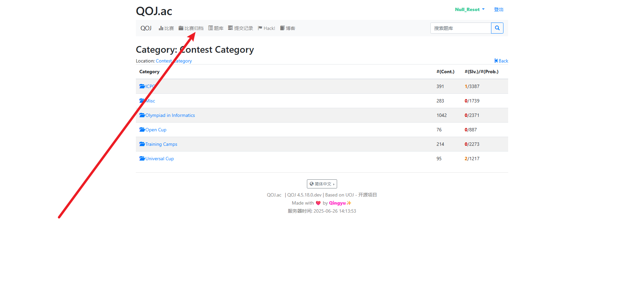
Task: Open the 博客 blog icon
Action: (282, 28)
